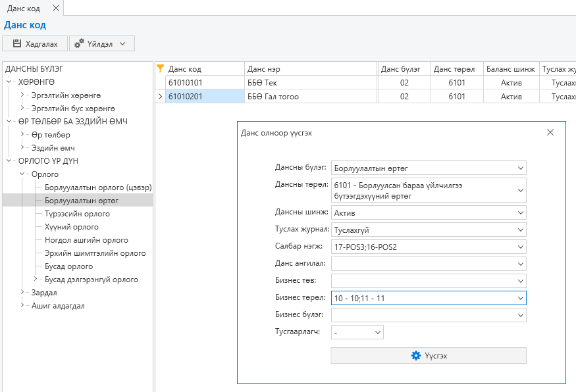Collapse the Орлого tree node

tap(22, 174)
